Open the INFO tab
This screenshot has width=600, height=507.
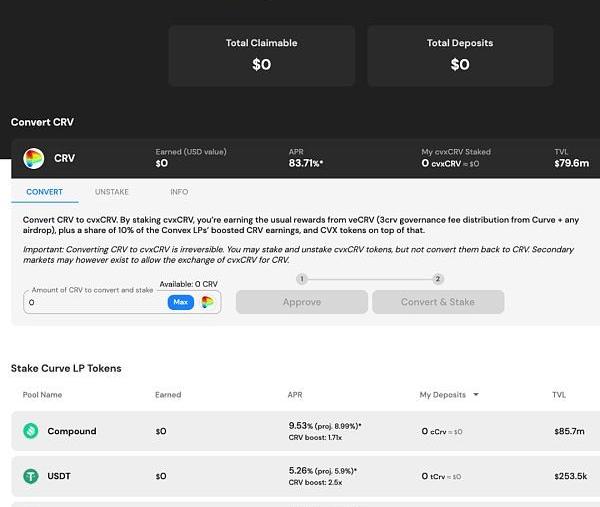(x=179, y=192)
